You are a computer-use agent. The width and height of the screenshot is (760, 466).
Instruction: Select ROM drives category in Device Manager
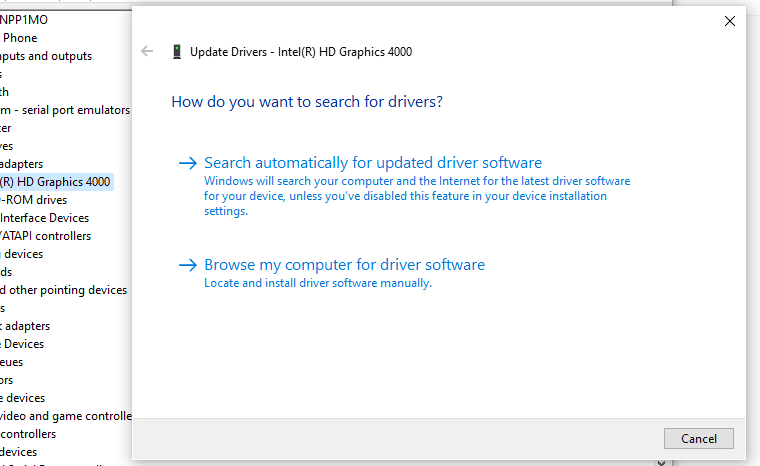(33, 200)
